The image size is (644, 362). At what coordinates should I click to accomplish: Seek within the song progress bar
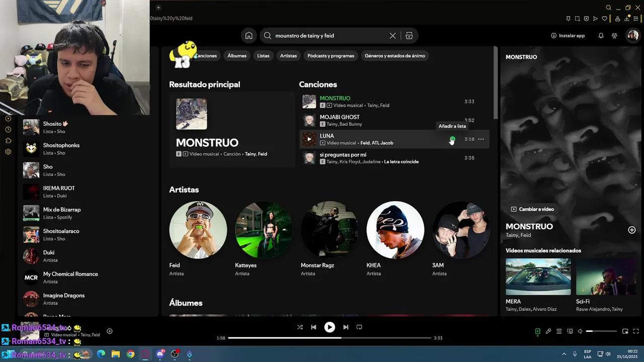click(x=330, y=338)
